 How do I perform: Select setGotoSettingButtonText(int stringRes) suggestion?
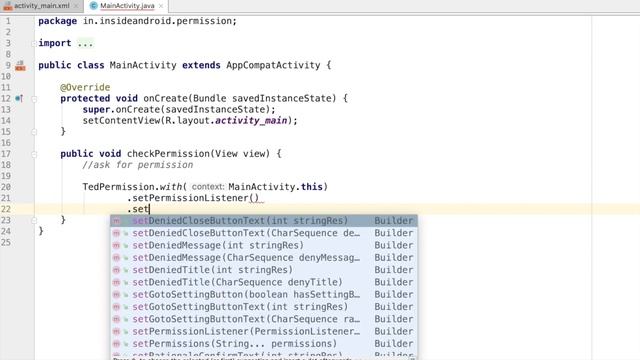click(264, 307)
